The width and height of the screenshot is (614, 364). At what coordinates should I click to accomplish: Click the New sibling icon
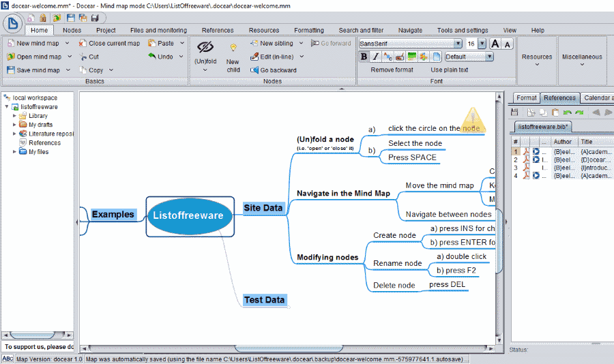(x=254, y=43)
